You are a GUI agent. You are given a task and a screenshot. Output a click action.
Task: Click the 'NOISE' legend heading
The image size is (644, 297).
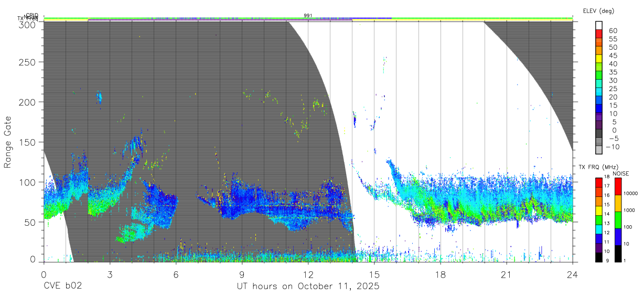[620, 173]
